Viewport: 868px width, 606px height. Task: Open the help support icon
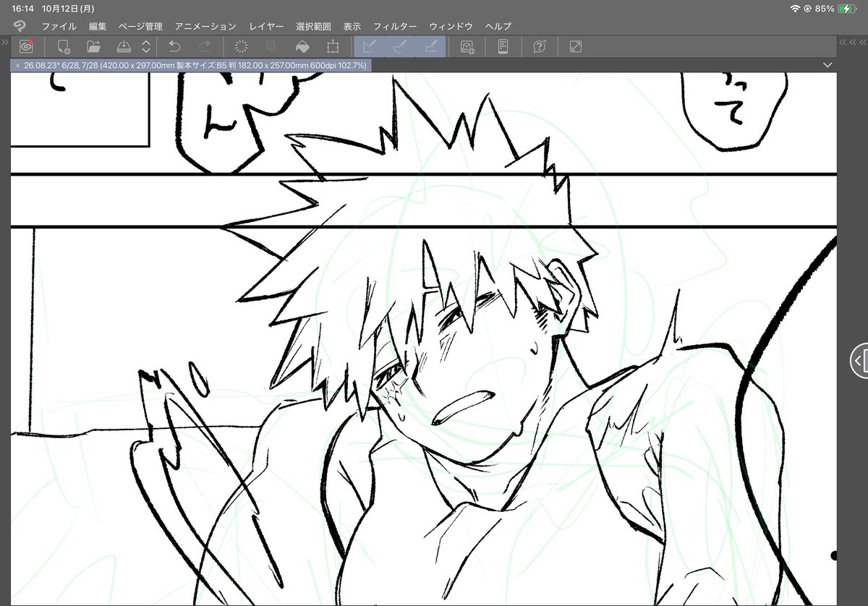point(540,47)
